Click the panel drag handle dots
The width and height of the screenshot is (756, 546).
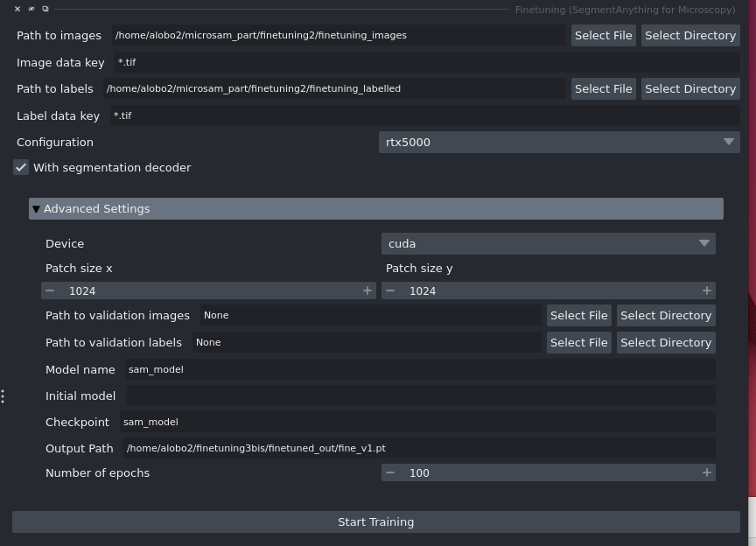tap(3, 395)
